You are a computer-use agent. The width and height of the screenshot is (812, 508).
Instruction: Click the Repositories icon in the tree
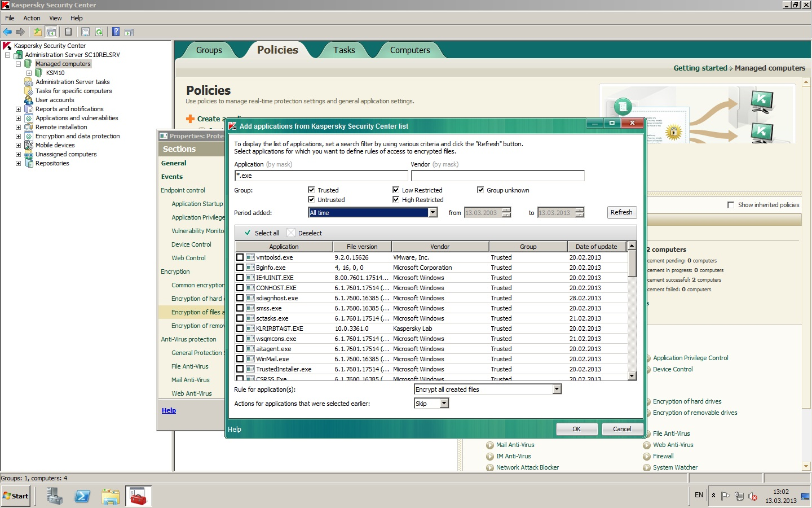tap(29, 163)
